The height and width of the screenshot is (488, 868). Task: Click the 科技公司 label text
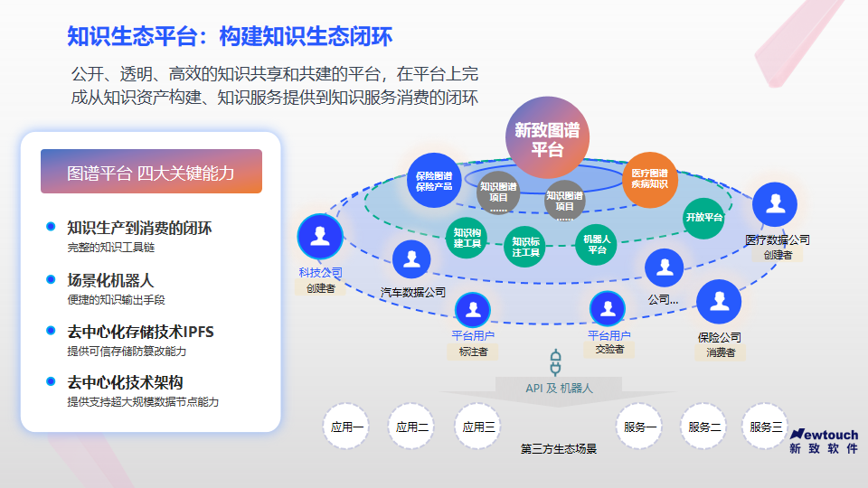pyautogui.click(x=320, y=272)
